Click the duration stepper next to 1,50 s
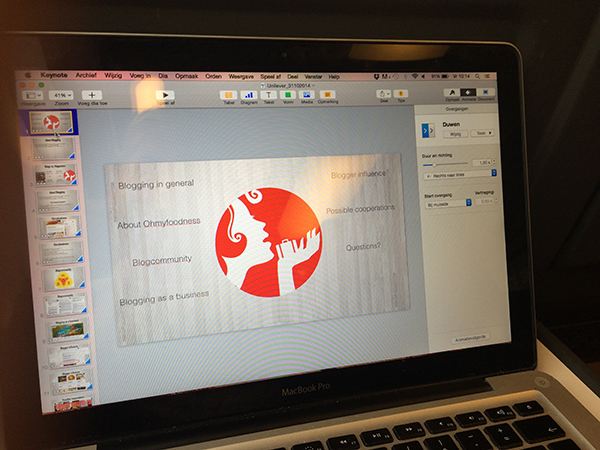The image size is (600, 450). coord(494,162)
